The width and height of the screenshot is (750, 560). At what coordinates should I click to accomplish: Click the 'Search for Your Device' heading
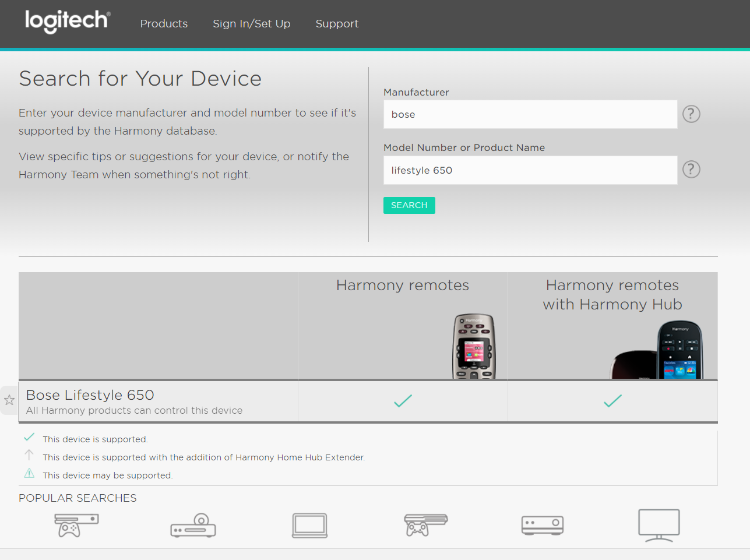click(140, 79)
